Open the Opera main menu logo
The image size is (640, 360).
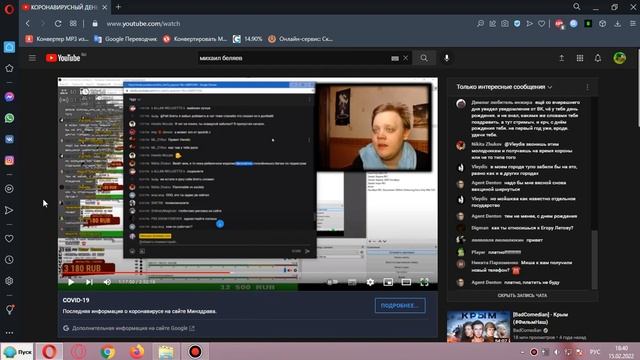(x=9, y=9)
